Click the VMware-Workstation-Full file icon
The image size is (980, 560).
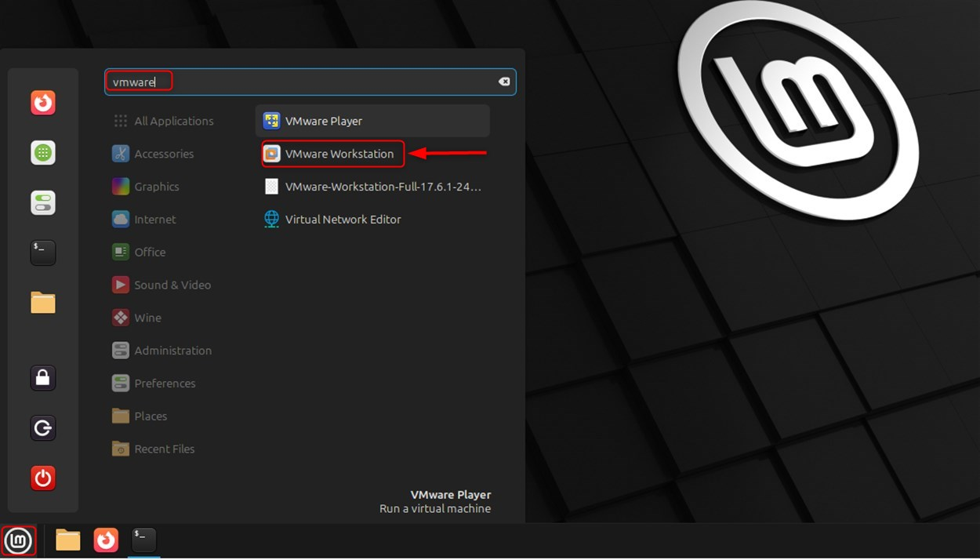tap(271, 187)
